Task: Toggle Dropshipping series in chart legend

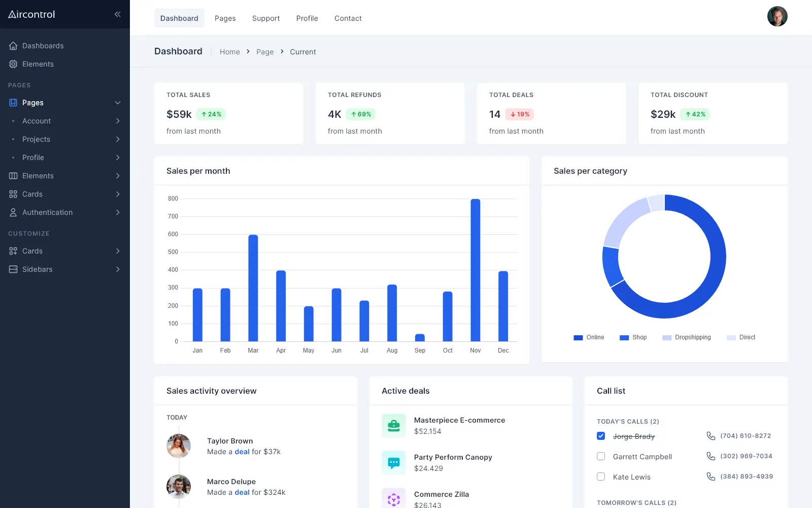Action: tap(687, 337)
